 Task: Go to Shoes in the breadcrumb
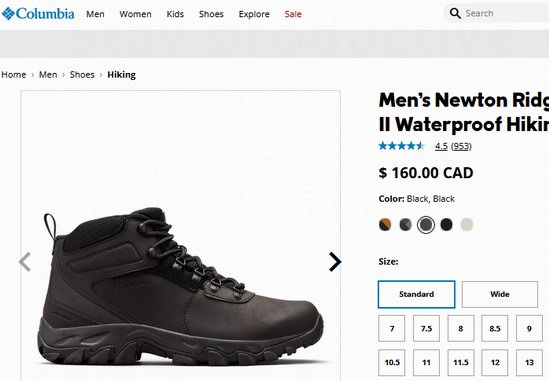[x=82, y=75]
